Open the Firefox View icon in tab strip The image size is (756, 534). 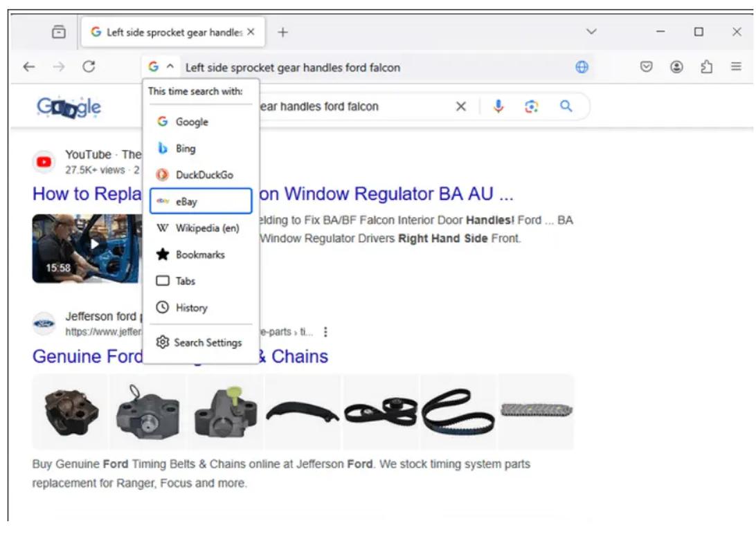(x=59, y=32)
